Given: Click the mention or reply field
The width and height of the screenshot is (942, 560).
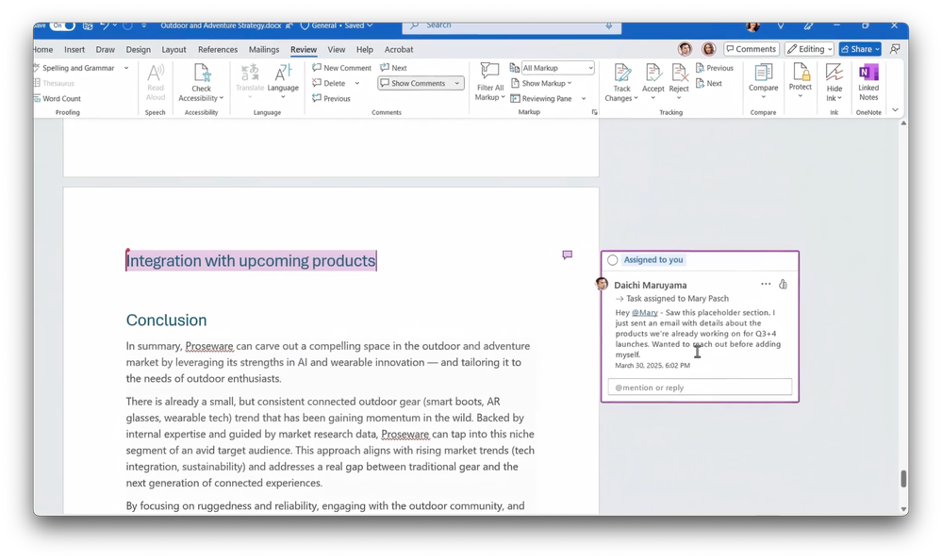Looking at the screenshot, I should tap(700, 387).
